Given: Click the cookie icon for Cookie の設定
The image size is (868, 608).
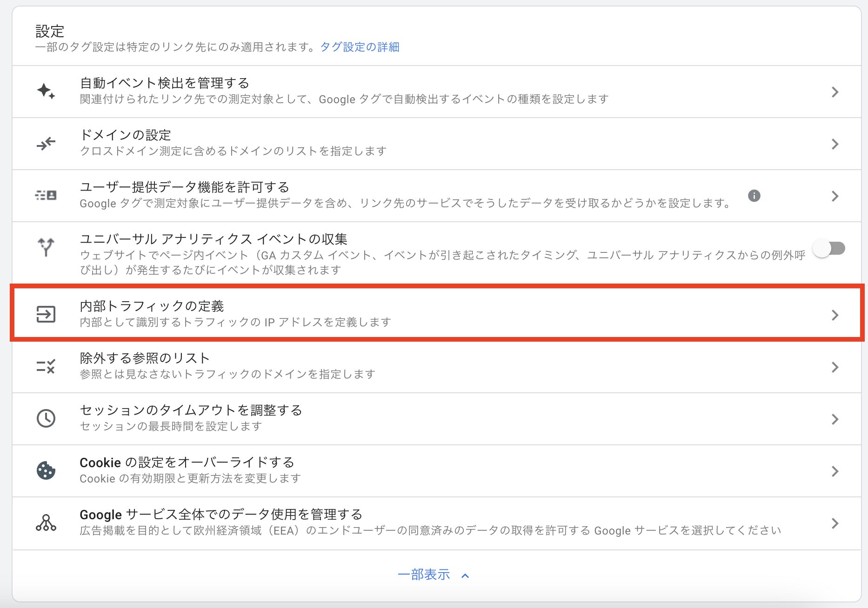Looking at the screenshot, I should pyautogui.click(x=46, y=470).
